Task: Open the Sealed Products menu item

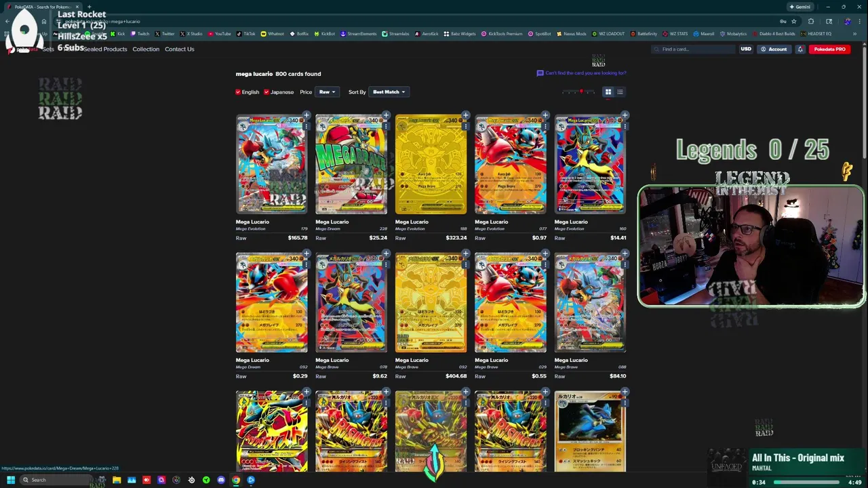Action: point(105,49)
